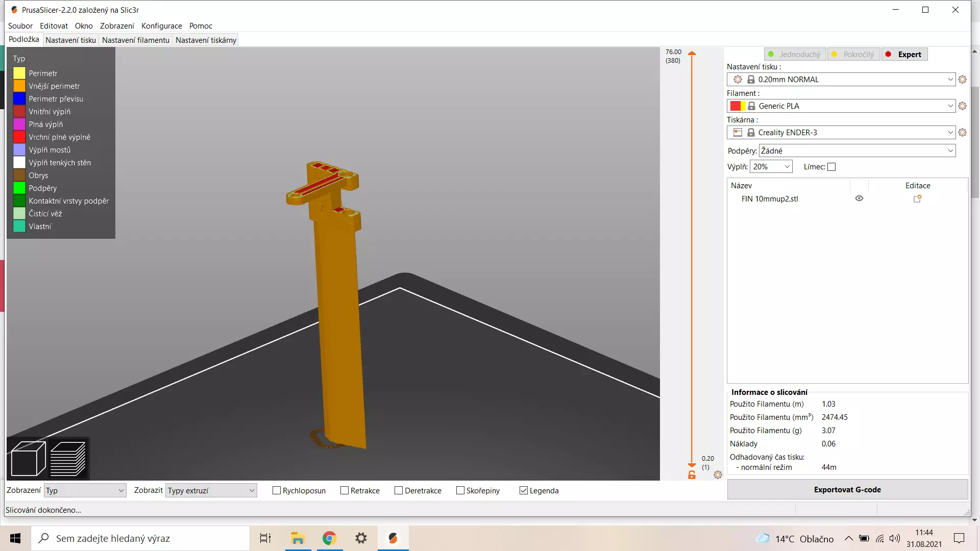Switch to Nastavení filamentu tab
Image resolution: width=980 pixels, height=551 pixels.
136,40
